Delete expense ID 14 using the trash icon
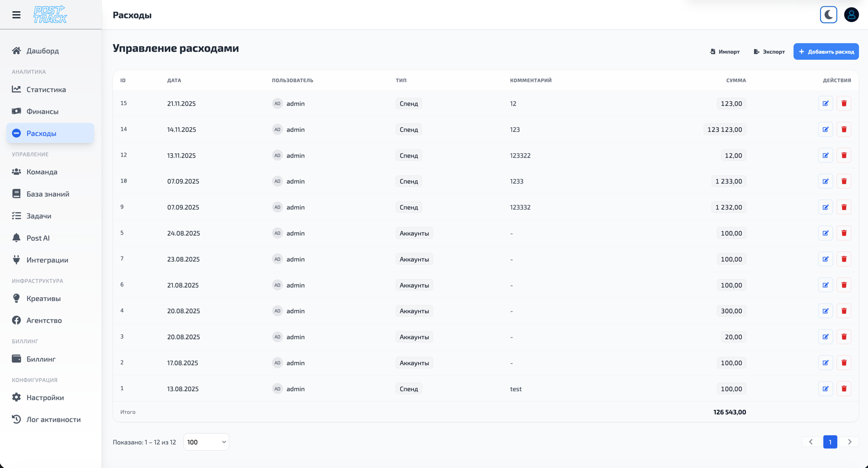Image resolution: width=868 pixels, height=468 pixels. coord(844,129)
